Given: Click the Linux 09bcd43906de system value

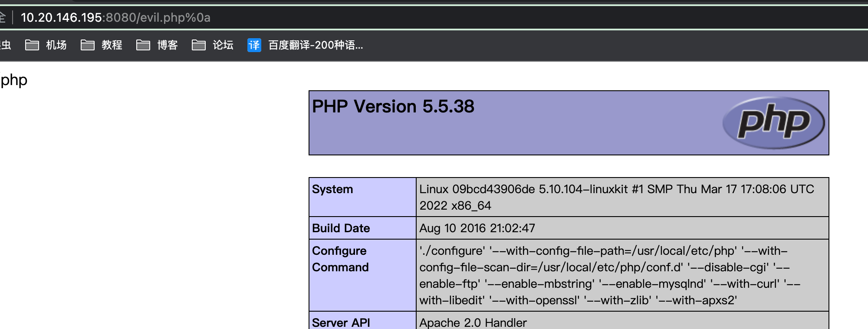Looking at the screenshot, I should click(x=617, y=197).
